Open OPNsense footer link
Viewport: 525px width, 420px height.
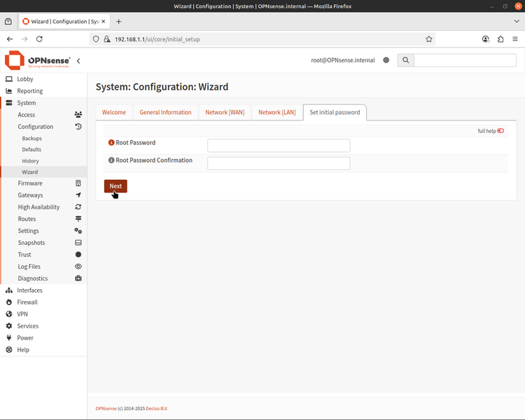tap(106, 409)
